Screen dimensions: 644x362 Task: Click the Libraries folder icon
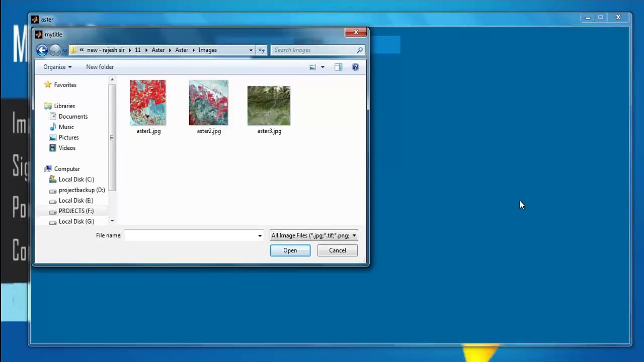[48, 106]
